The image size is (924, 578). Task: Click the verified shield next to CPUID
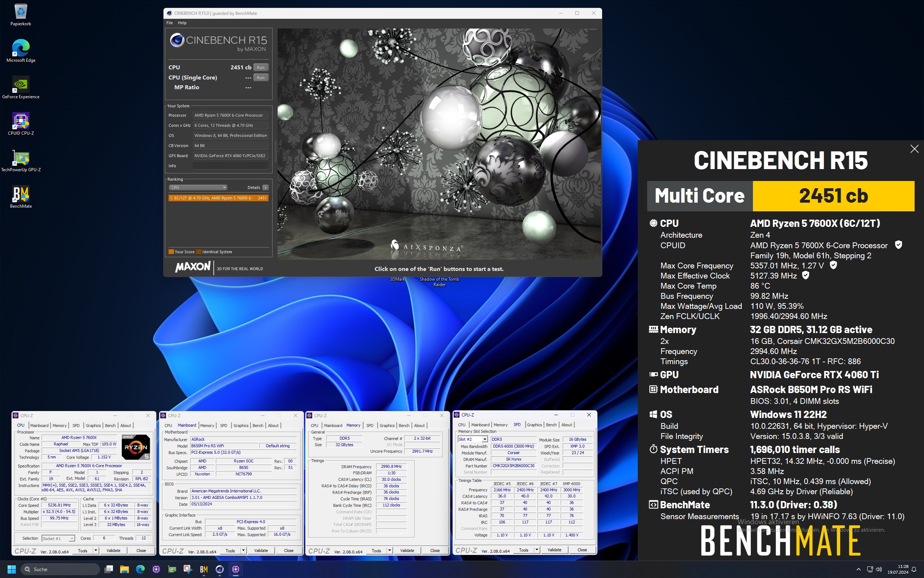898,245
